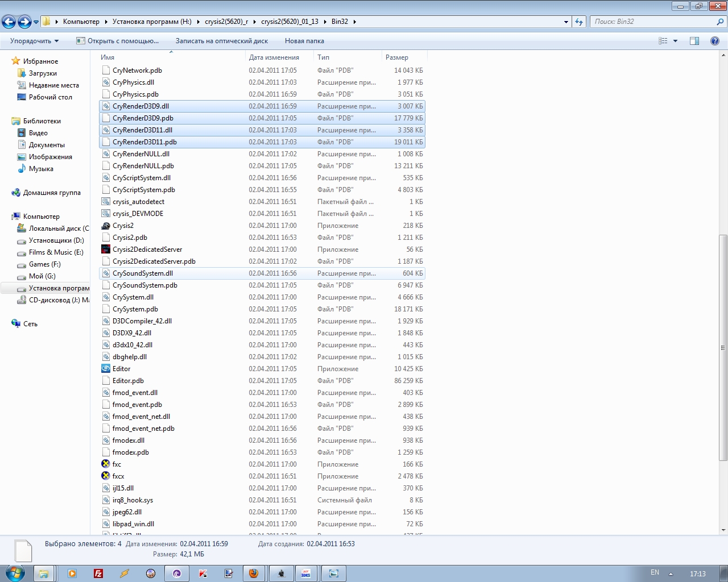Sort by the Дата изменения column header
728x582 pixels.
[x=280, y=57]
